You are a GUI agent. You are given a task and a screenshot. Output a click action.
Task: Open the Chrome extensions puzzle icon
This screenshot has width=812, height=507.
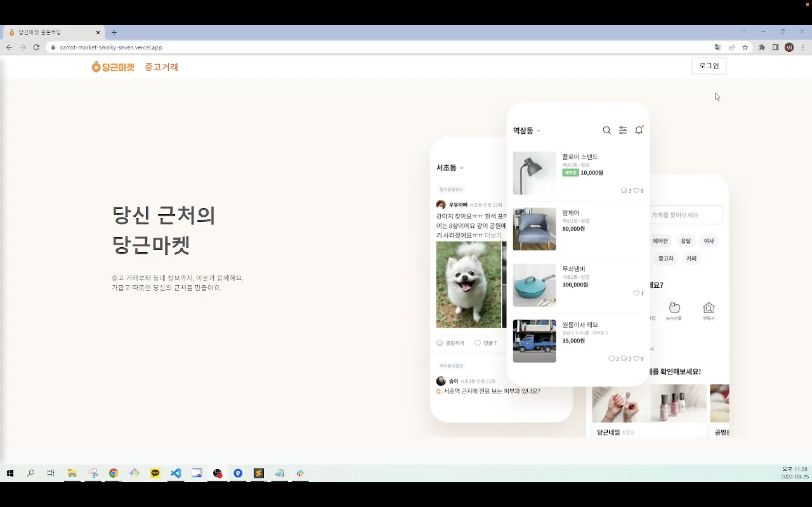pyautogui.click(x=762, y=47)
